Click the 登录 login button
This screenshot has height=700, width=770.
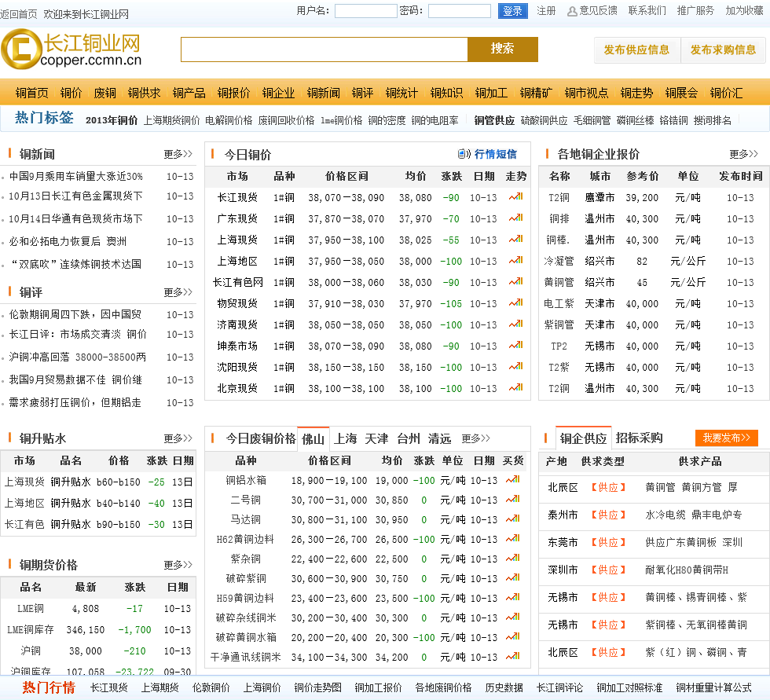point(512,11)
